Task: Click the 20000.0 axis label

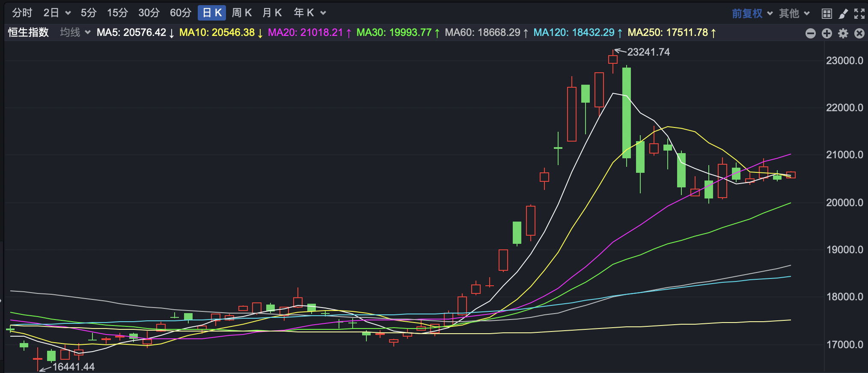Action: (844, 203)
